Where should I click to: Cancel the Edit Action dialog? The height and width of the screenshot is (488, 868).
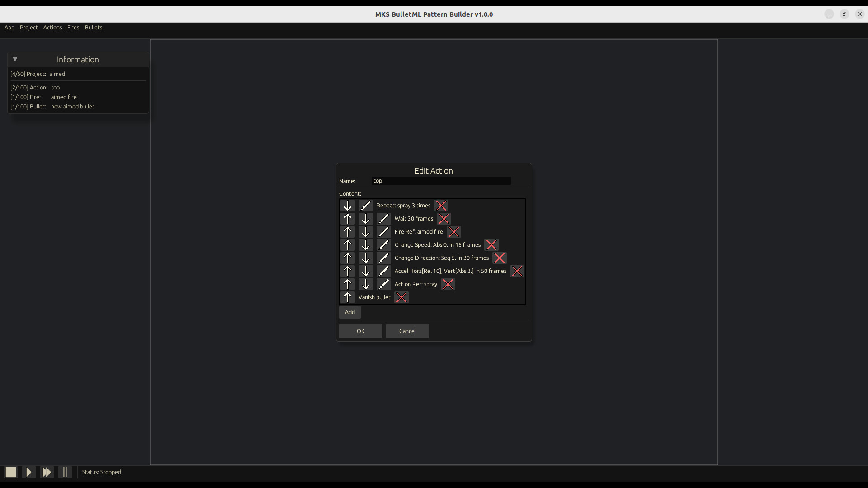(x=407, y=331)
